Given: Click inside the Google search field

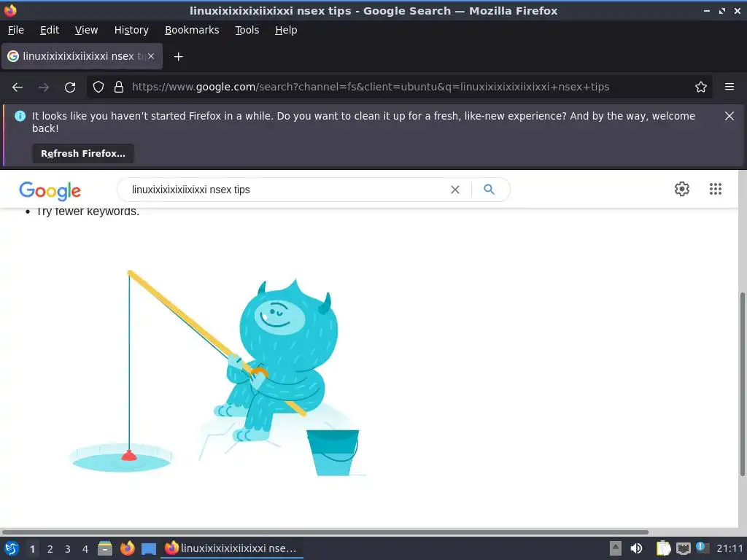Looking at the screenshot, I should point(286,190).
